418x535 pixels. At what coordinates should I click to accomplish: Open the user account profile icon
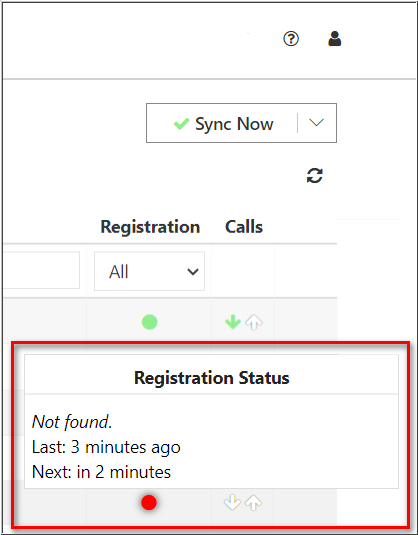pyautogui.click(x=334, y=39)
